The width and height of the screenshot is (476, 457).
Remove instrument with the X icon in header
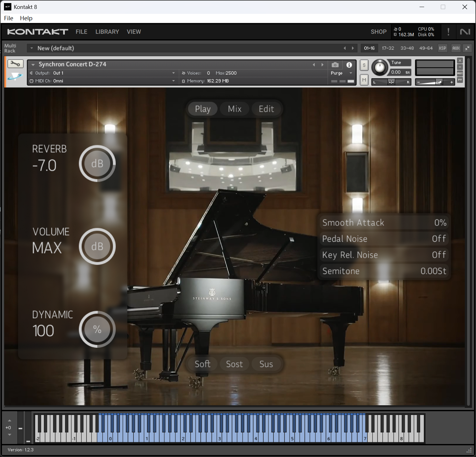460,60
